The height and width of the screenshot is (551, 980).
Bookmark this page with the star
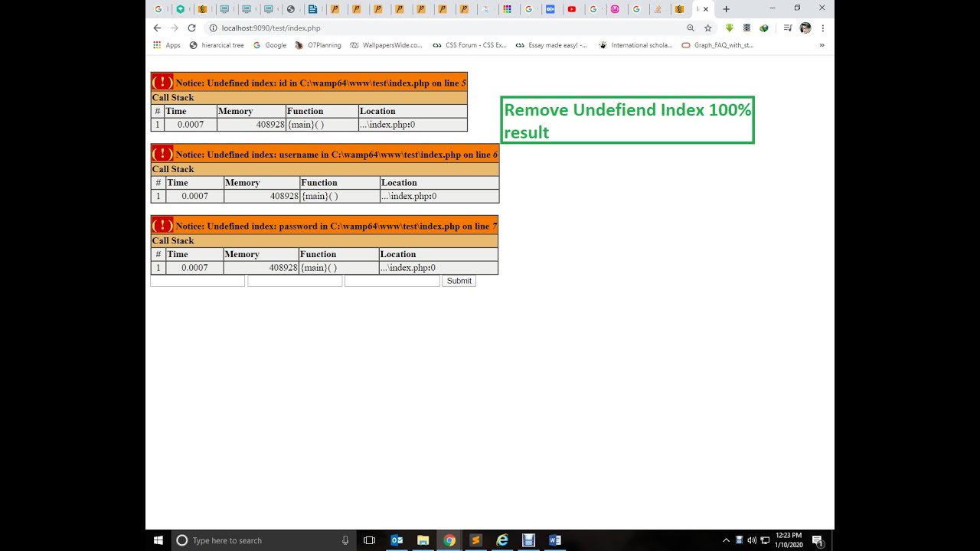[x=708, y=28]
